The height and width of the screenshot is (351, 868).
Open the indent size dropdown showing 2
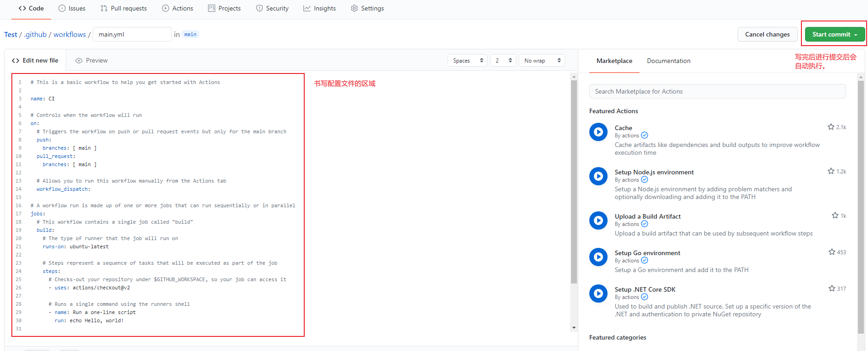(x=503, y=60)
